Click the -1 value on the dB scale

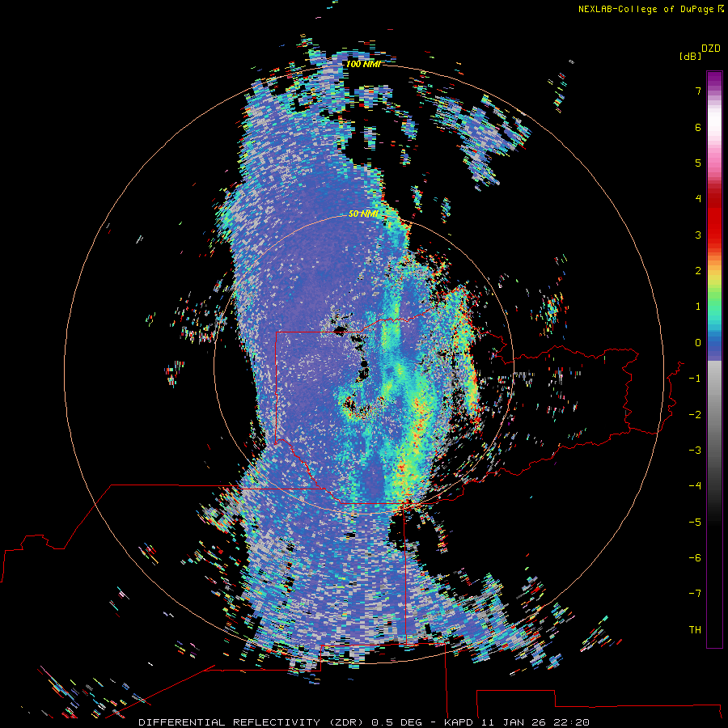[695, 379]
